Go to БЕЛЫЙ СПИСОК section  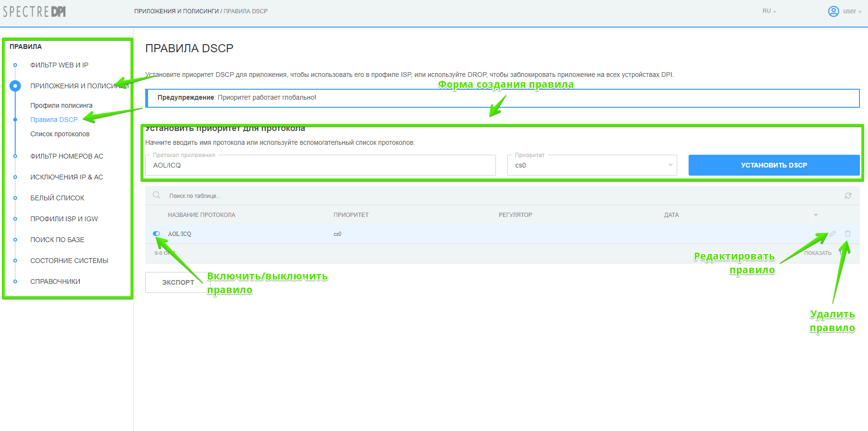[x=57, y=198]
